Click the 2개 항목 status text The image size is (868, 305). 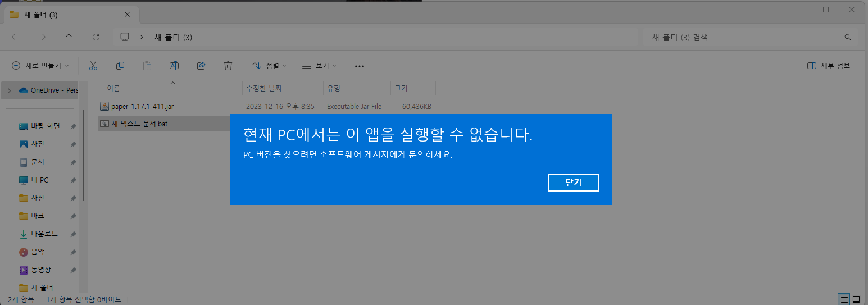[21, 299]
